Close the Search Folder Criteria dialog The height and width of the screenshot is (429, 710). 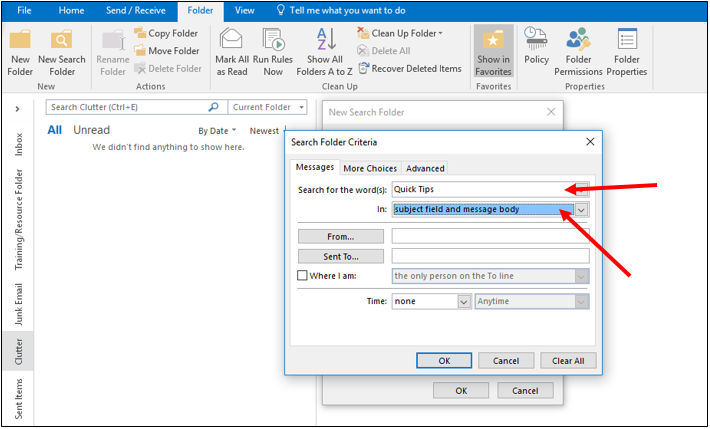[590, 142]
